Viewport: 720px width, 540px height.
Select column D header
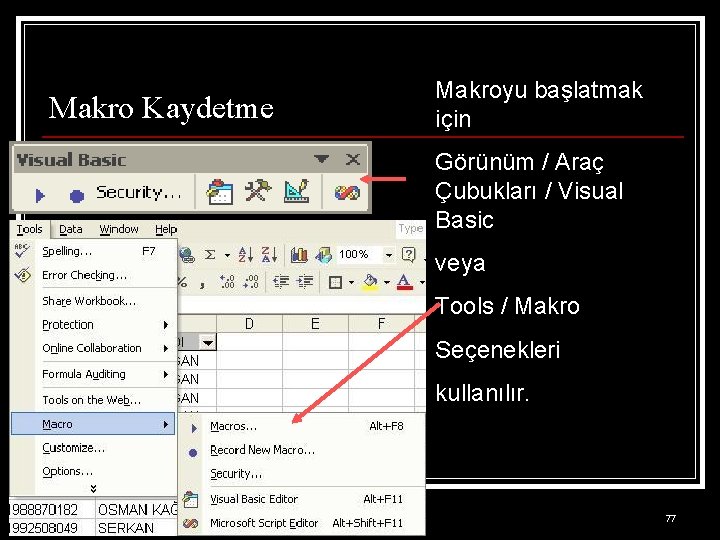coord(249,324)
